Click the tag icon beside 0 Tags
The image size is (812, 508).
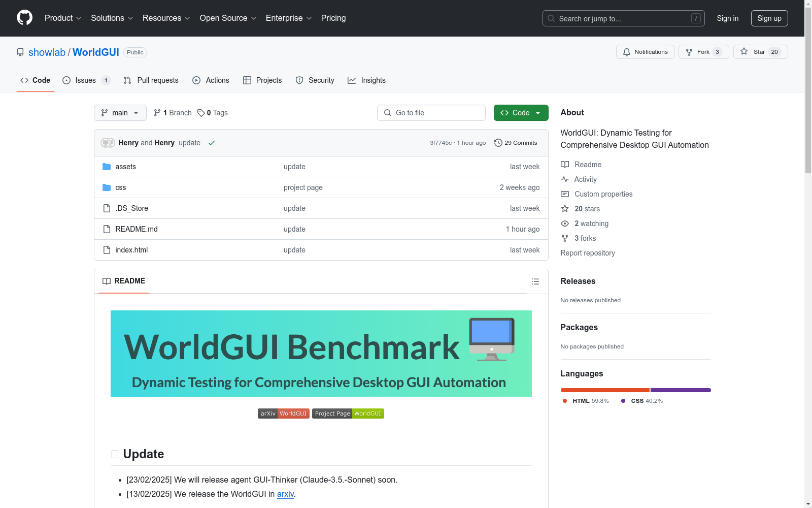[x=201, y=113]
